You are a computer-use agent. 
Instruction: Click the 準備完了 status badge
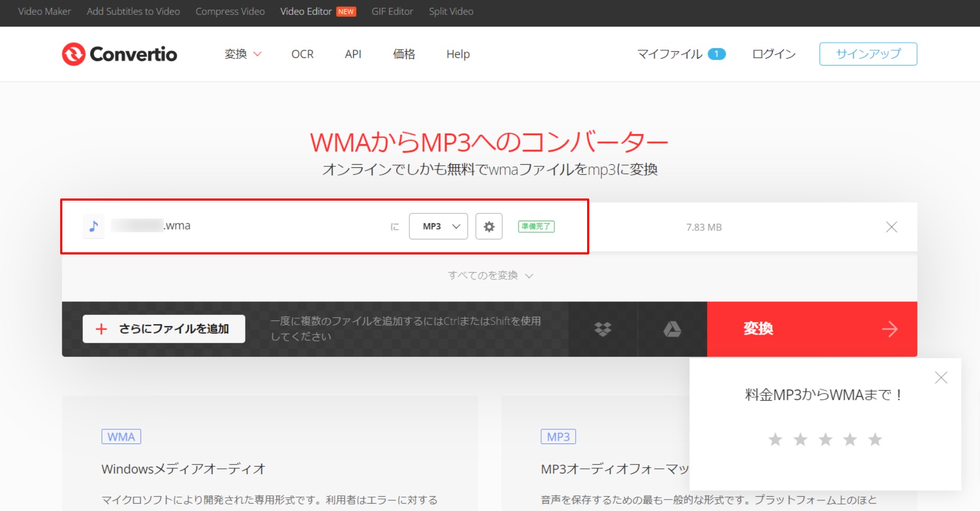[536, 226]
